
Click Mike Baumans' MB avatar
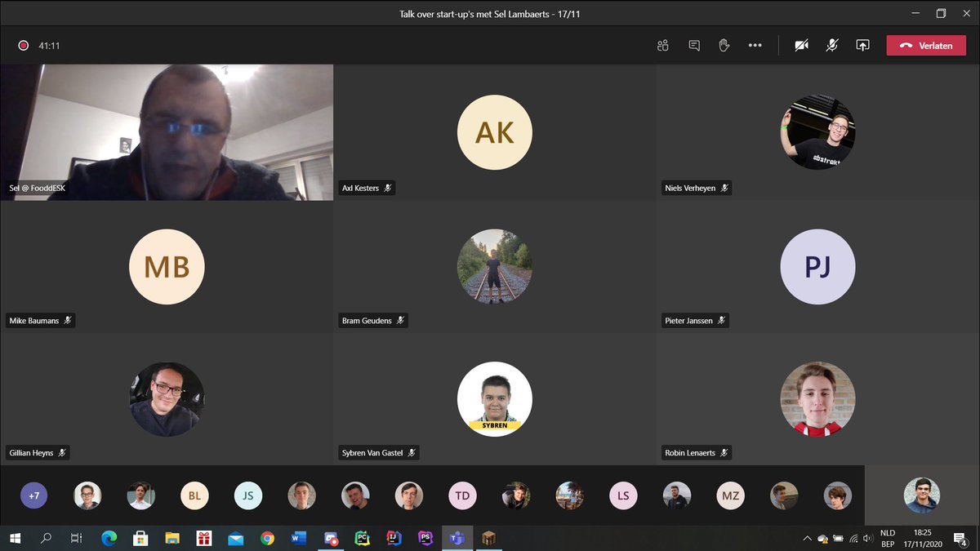tap(167, 266)
